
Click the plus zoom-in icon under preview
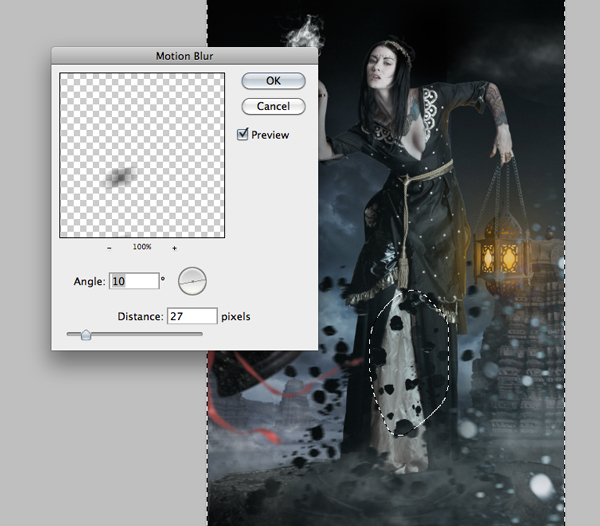(x=174, y=248)
